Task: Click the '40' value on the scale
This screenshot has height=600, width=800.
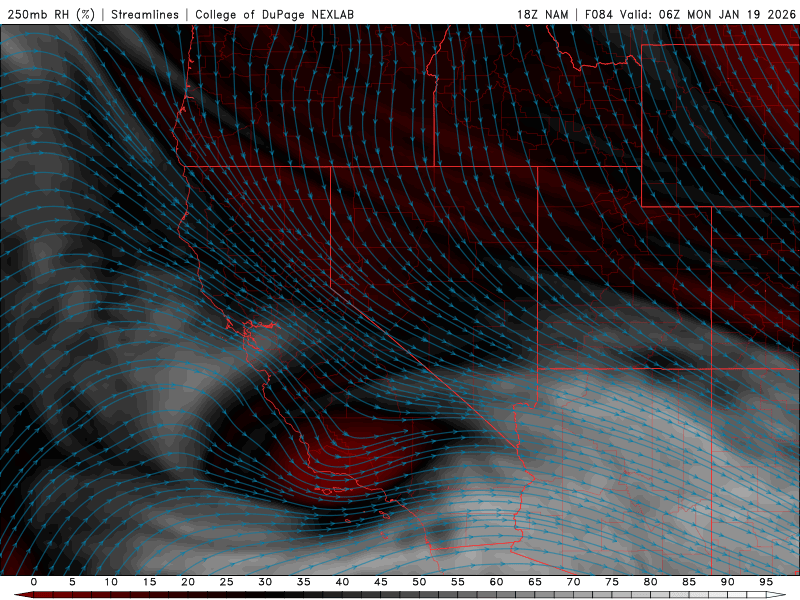Action: click(x=342, y=582)
